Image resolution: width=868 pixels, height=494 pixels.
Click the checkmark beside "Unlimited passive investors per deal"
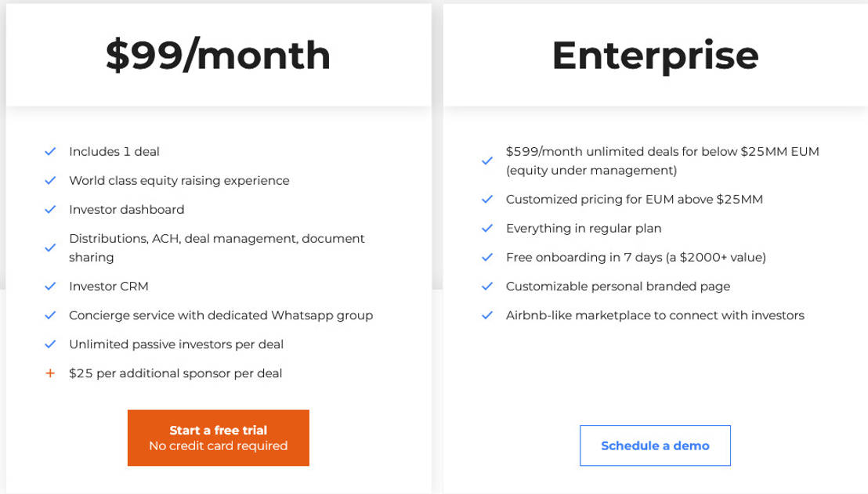point(50,344)
